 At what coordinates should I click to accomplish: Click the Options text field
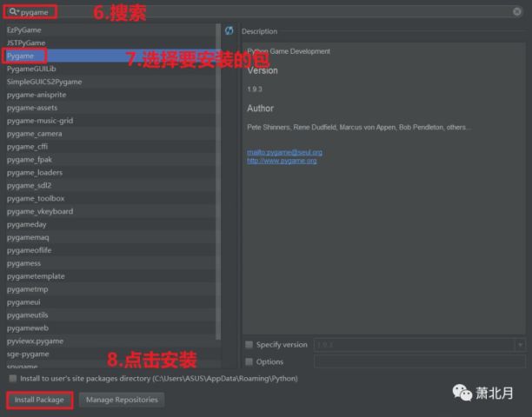pyautogui.click(x=420, y=361)
